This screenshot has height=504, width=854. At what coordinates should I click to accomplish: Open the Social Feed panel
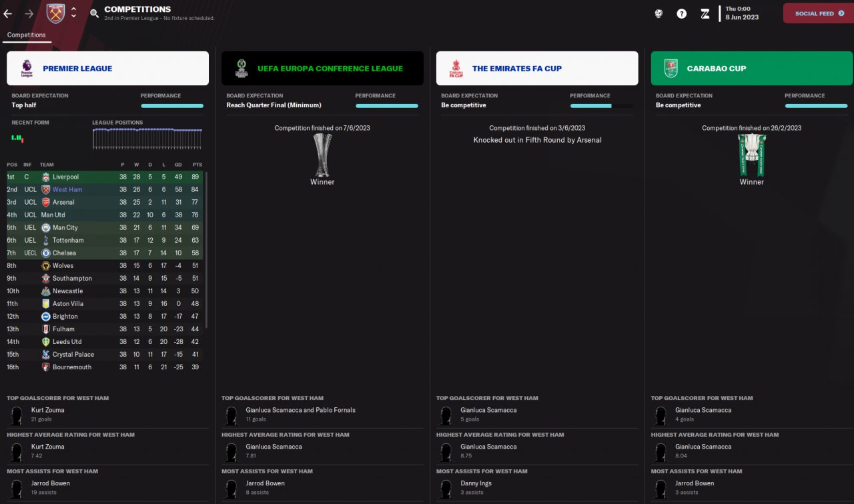[x=819, y=13]
